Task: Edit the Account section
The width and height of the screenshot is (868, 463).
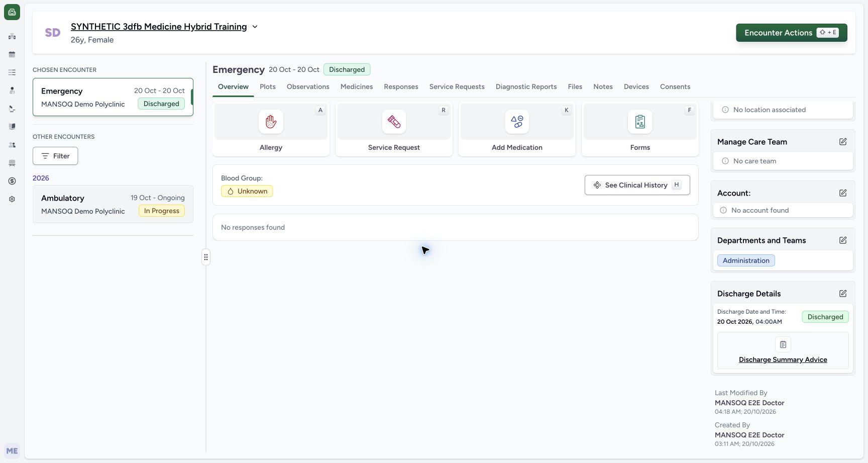Action: click(x=843, y=193)
